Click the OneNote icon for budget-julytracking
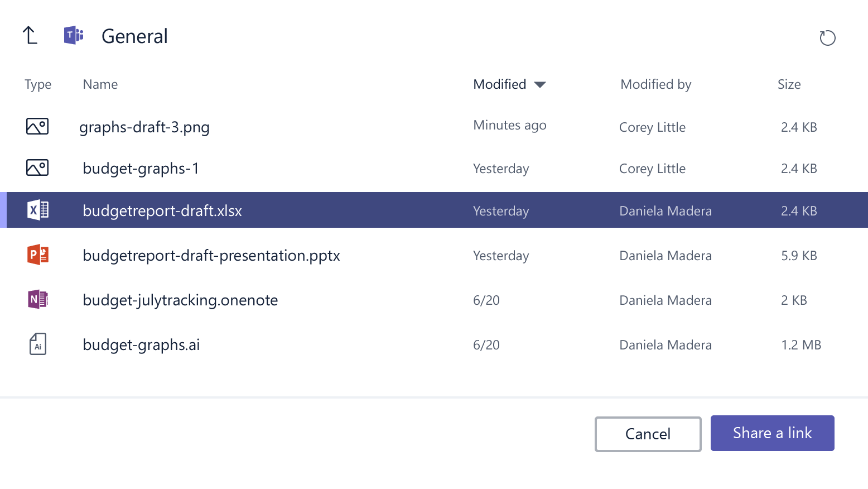 37,300
